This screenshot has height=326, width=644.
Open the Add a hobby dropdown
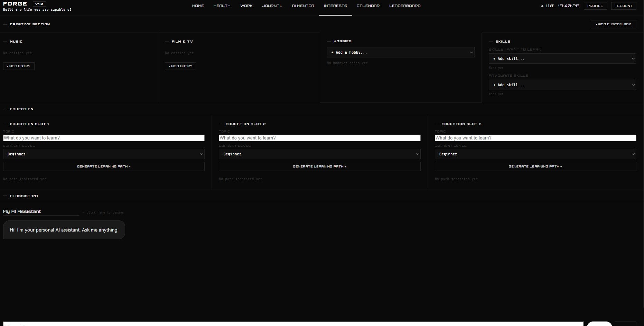click(400, 52)
